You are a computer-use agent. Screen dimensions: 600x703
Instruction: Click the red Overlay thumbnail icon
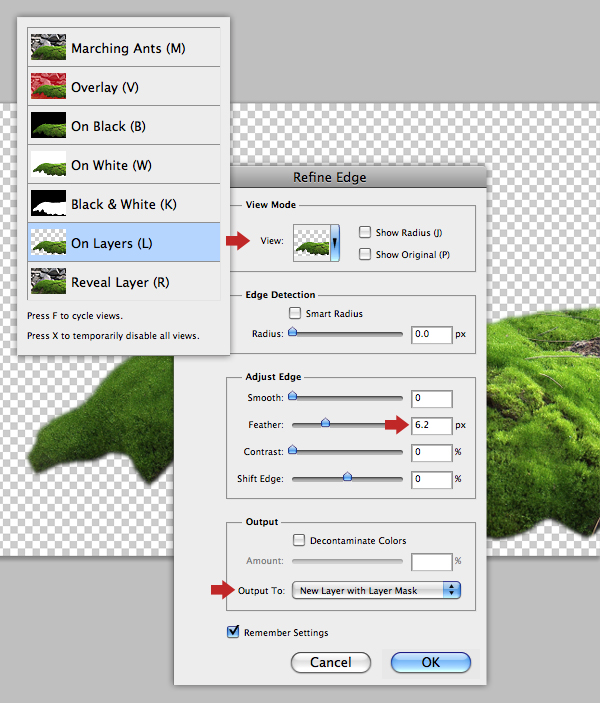coord(48,86)
